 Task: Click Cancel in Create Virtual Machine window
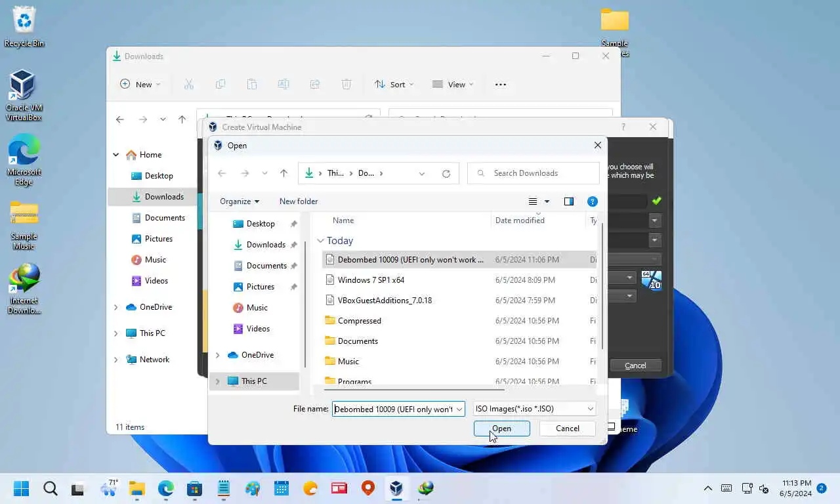[x=635, y=366]
